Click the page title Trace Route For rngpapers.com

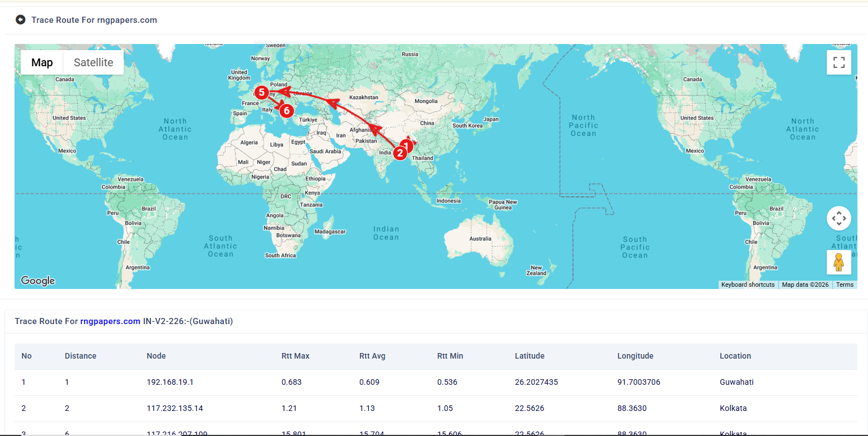coord(94,20)
